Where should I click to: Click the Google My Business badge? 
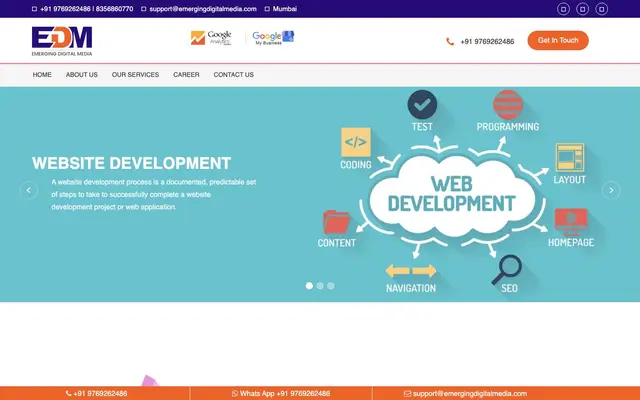coord(273,38)
